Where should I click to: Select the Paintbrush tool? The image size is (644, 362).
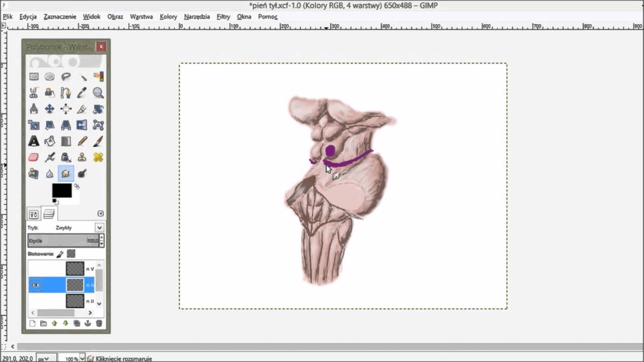pos(98,141)
